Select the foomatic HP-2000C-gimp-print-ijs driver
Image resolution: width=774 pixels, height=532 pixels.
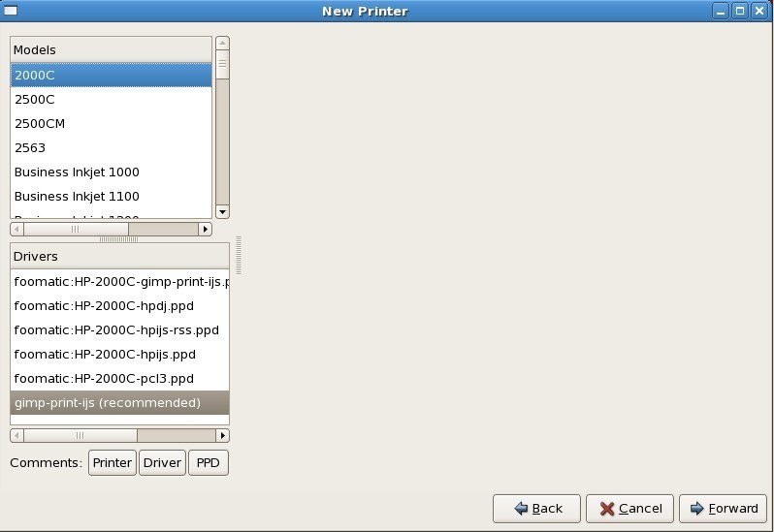tap(119, 282)
